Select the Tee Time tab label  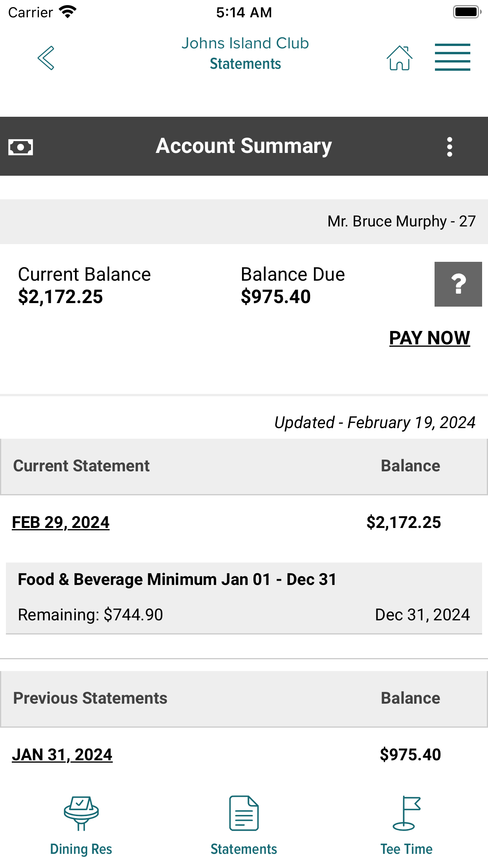point(406,849)
